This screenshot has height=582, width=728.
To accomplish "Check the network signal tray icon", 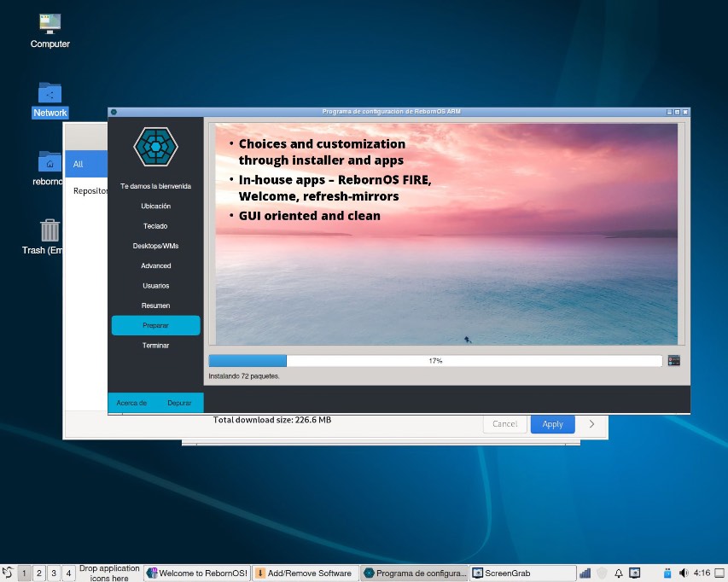I will [x=585, y=573].
